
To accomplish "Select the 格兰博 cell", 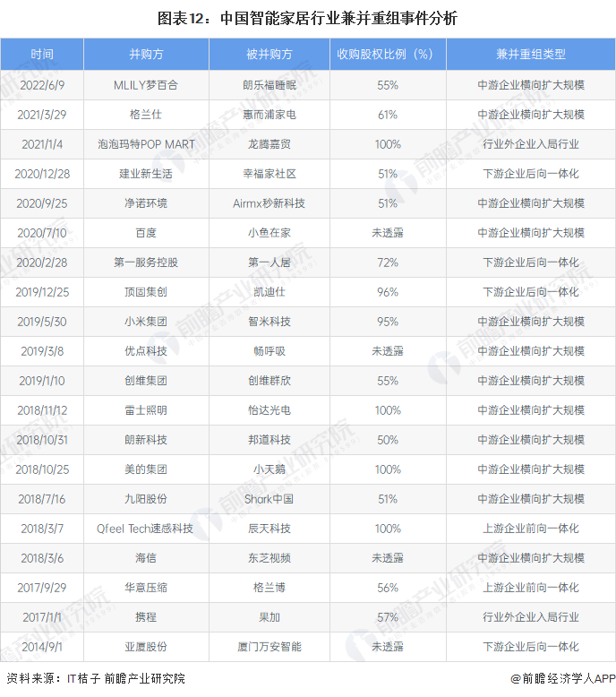I will click(x=269, y=588).
